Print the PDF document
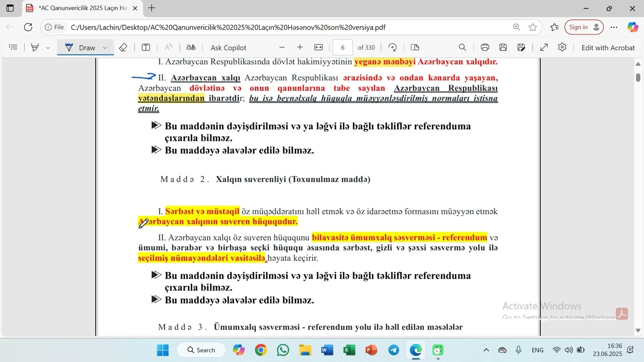Viewport: 644px width, 362px height. 485,47
